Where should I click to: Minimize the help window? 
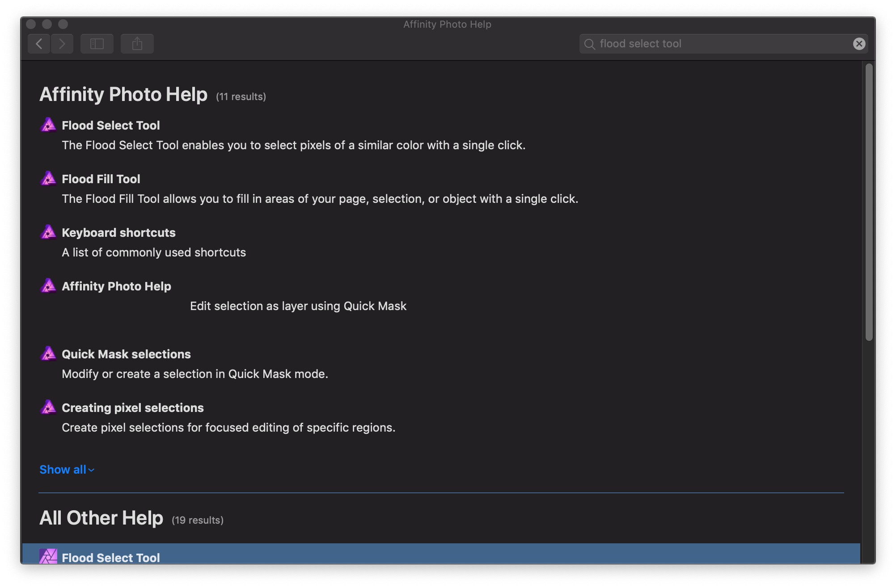(47, 24)
